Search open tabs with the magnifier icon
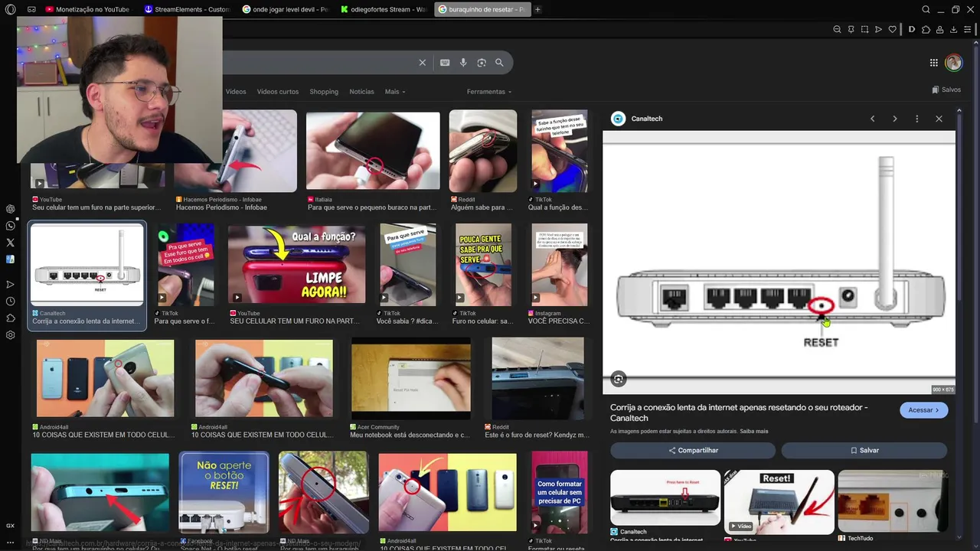This screenshot has height=551, width=980. click(x=926, y=10)
